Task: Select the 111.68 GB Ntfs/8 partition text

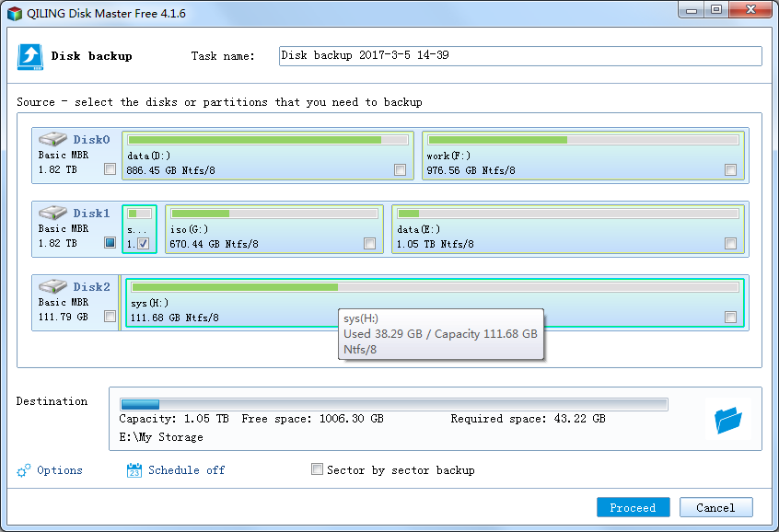Action: (174, 318)
